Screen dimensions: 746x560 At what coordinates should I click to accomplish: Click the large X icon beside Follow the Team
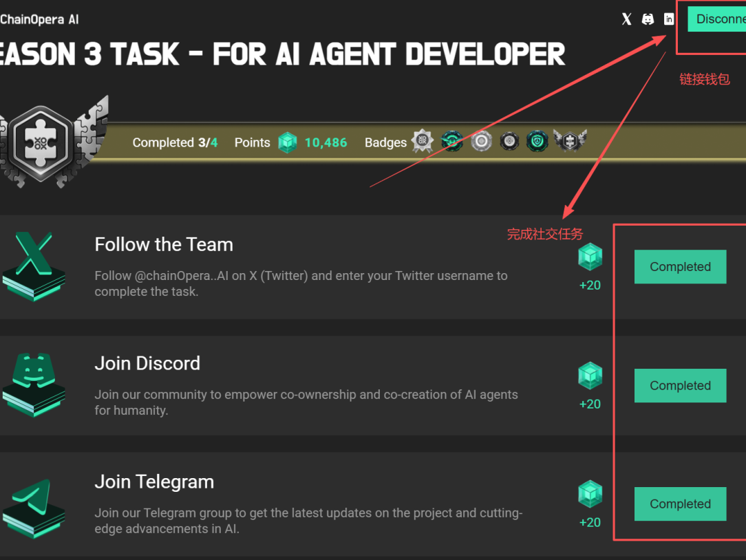click(x=34, y=263)
